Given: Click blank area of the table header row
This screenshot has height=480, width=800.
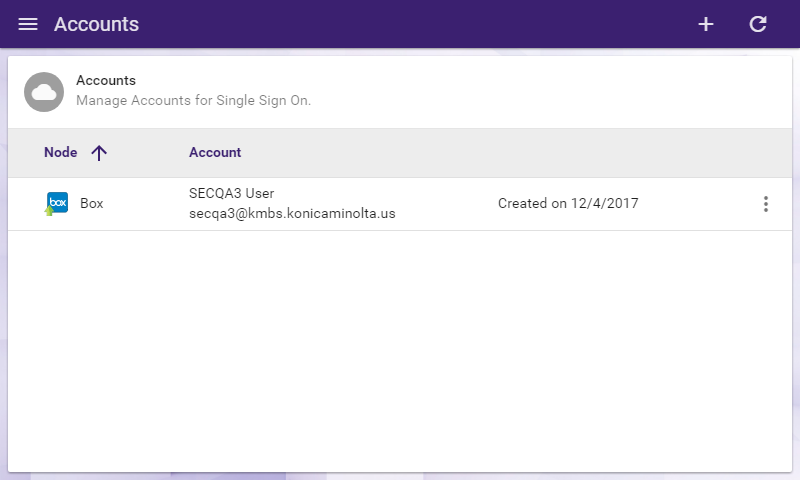Looking at the screenshot, I should pos(510,153).
